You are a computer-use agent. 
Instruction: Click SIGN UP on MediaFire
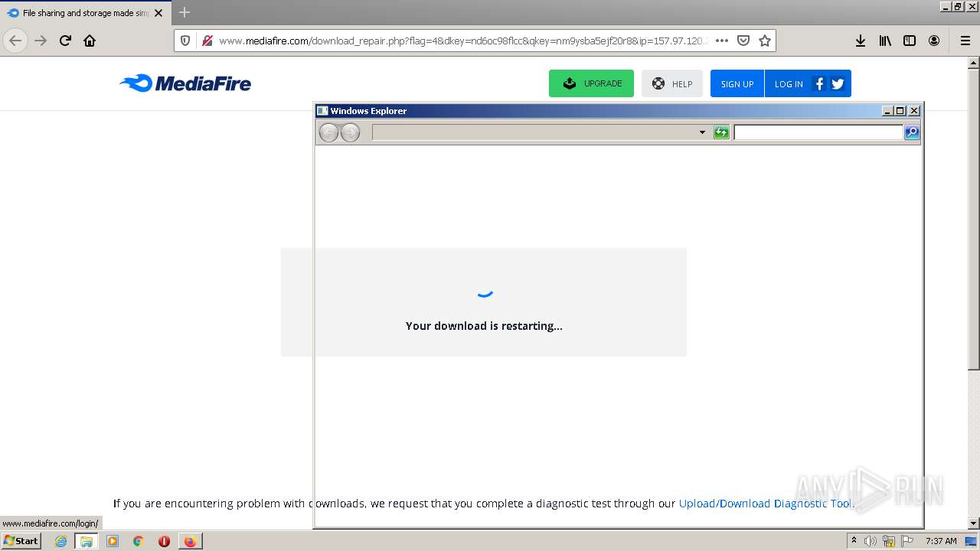[737, 83]
